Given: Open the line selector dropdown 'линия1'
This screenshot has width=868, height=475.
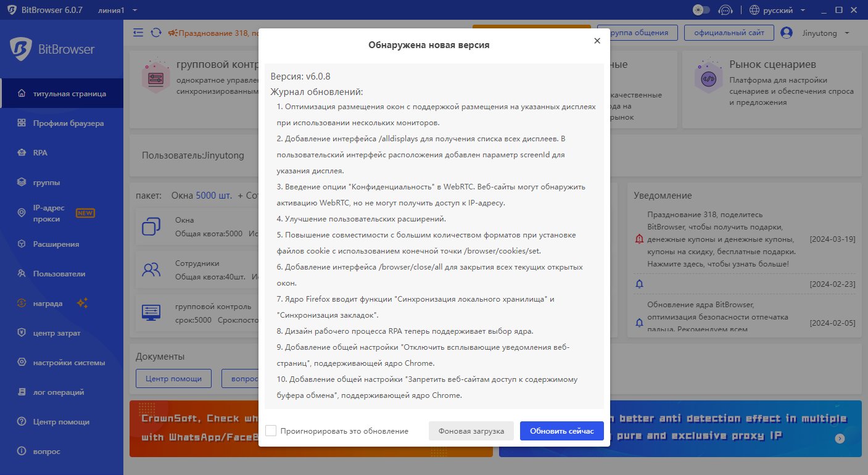Looking at the screenshot, I should [x=117, y=10].
